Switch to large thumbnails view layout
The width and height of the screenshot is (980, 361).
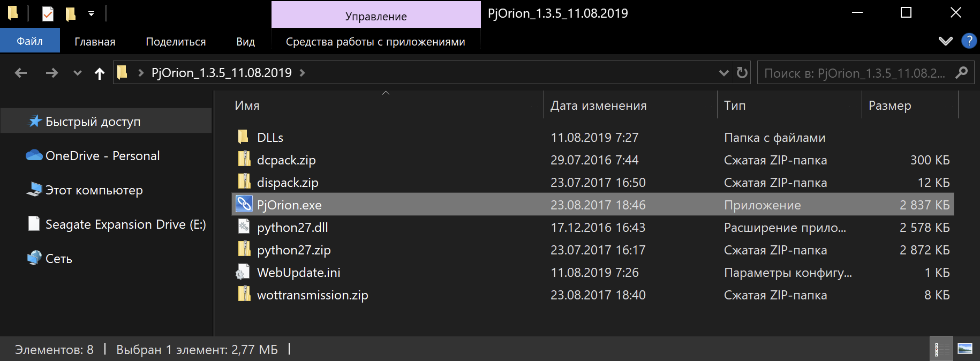[965, 349]
